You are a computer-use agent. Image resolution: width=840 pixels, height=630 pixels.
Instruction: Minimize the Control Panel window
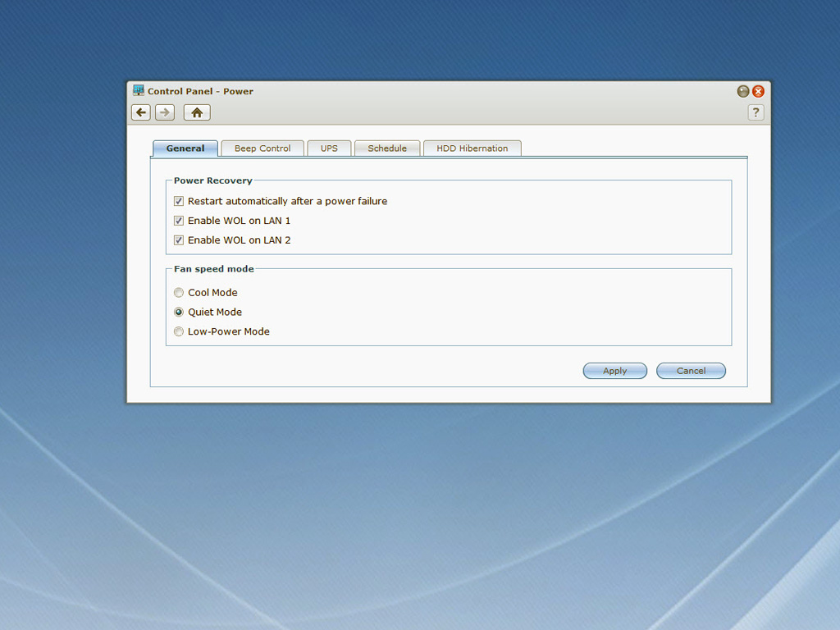tap(743, 91)
